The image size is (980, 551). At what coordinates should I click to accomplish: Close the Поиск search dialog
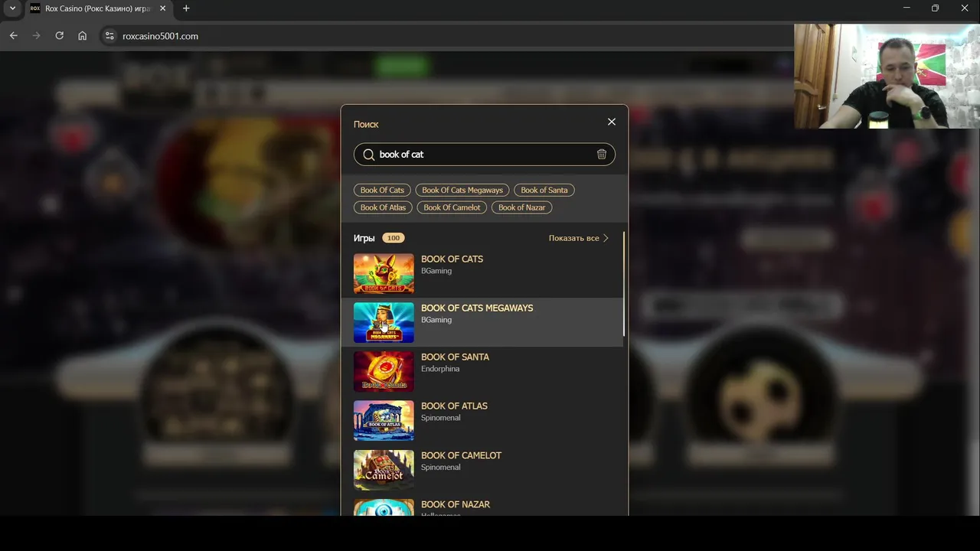(611, 122)
